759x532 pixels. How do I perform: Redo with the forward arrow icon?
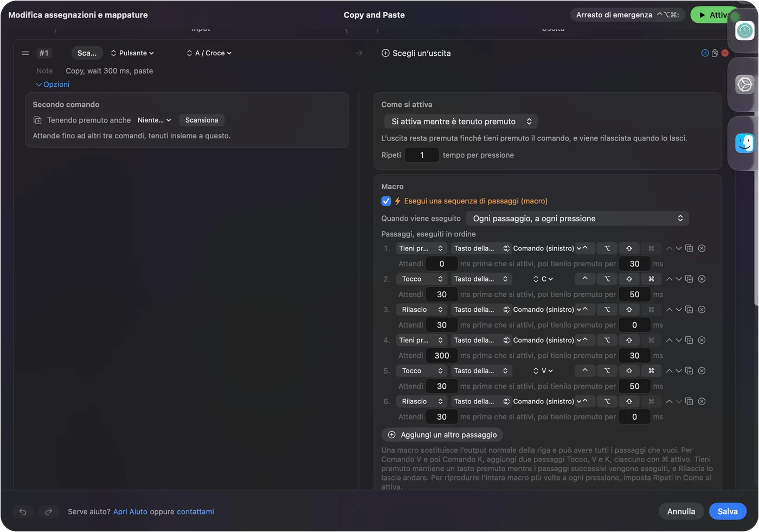tap(48, 511)
